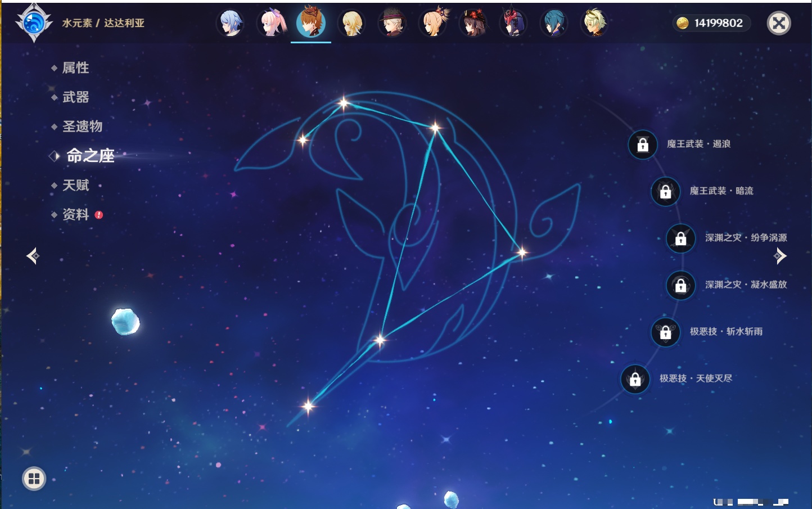Select the character wearing a black top hat
The width and height of the screenshot is (812, 509).
click(x=392, y=23)
